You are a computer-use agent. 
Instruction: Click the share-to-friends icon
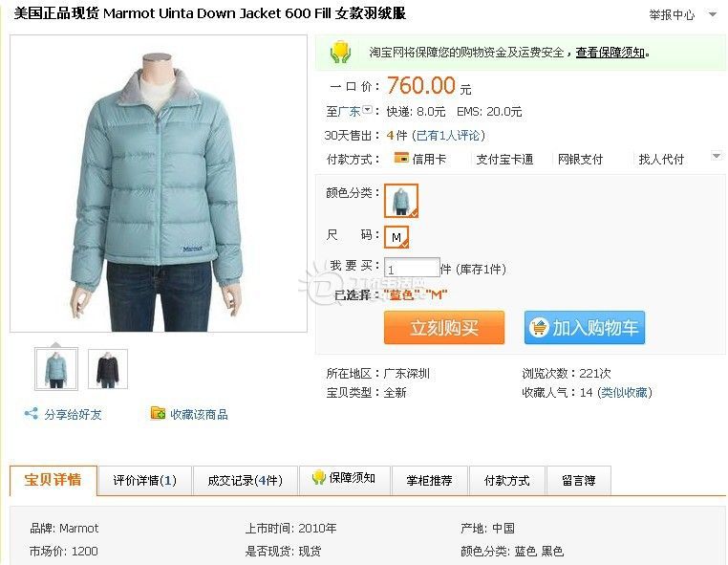(32, 414)
